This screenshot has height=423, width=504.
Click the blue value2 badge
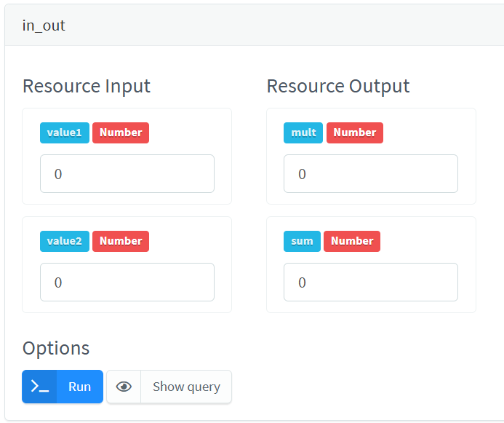65,241
